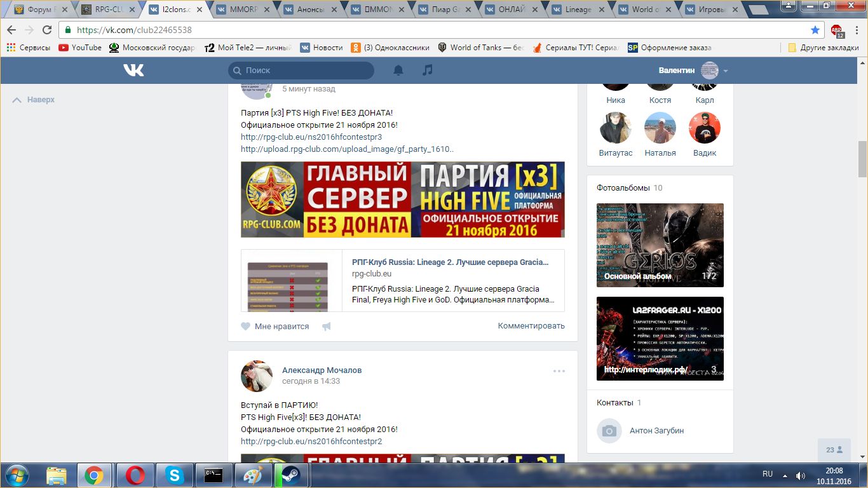Open Steam from the taskbar
This screenshot has height=488, width=868.
[290, 475]
